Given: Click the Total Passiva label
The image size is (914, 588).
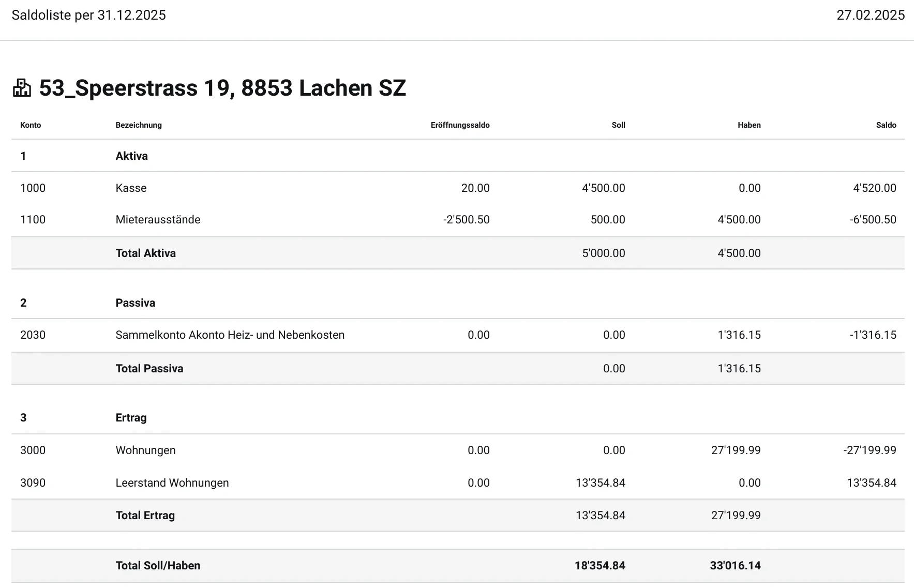Looking at the screenshot, I should 149,369.
